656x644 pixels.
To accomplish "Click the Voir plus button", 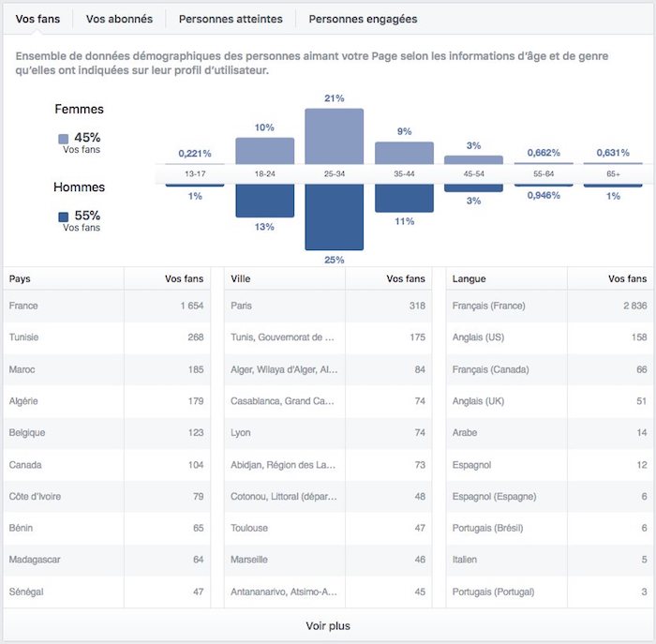I will click(x=328, y=625).
